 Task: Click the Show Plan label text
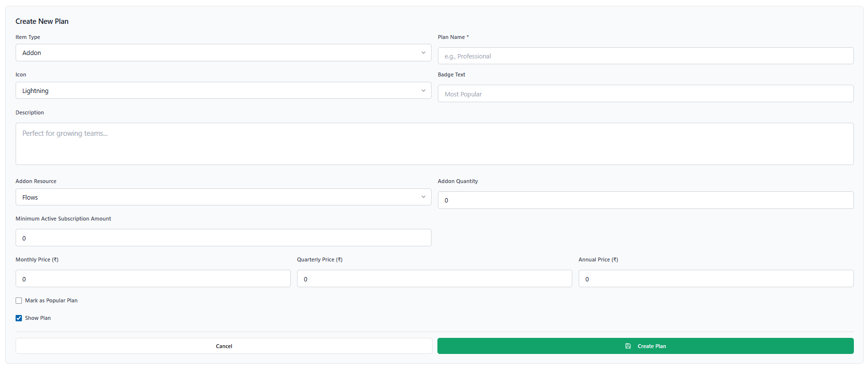[x=38, y=318]
